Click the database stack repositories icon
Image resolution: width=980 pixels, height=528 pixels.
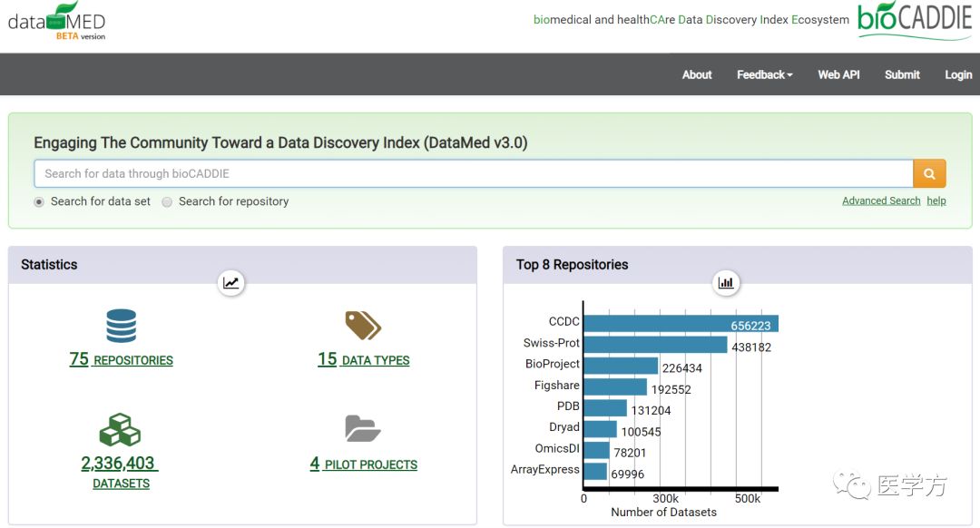(x=121, y=326)
